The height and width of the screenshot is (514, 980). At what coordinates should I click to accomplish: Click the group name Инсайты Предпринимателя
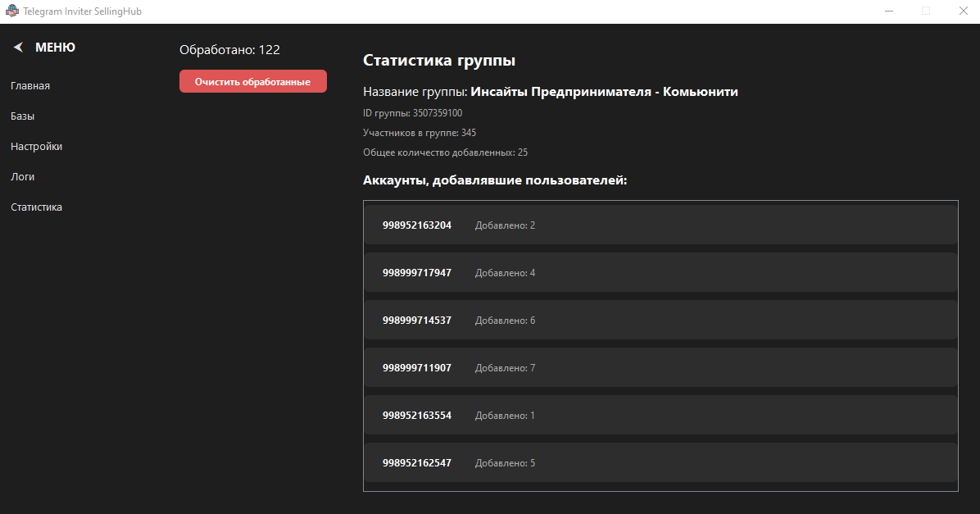coord(604,92)
